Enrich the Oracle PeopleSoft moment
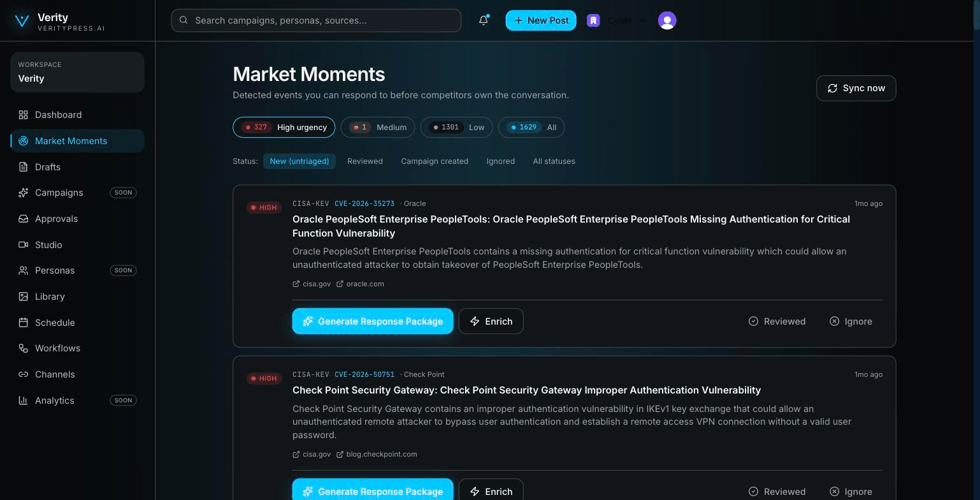This screenshot has width=980, height=500. 491,321
